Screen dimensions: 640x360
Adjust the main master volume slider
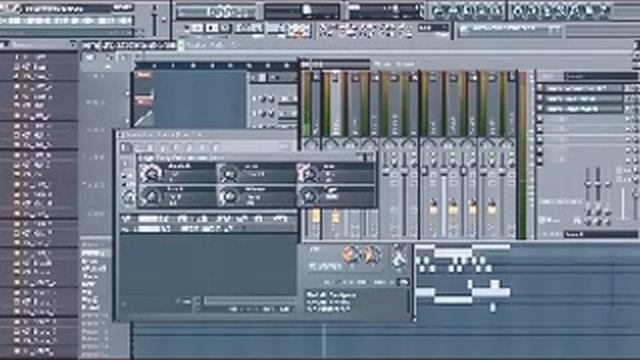point(155,20)
